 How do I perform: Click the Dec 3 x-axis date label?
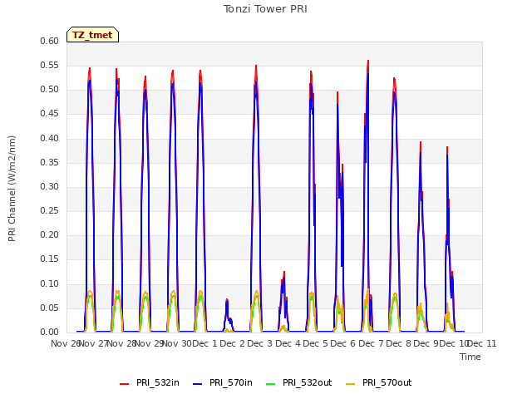click(260, 343)
